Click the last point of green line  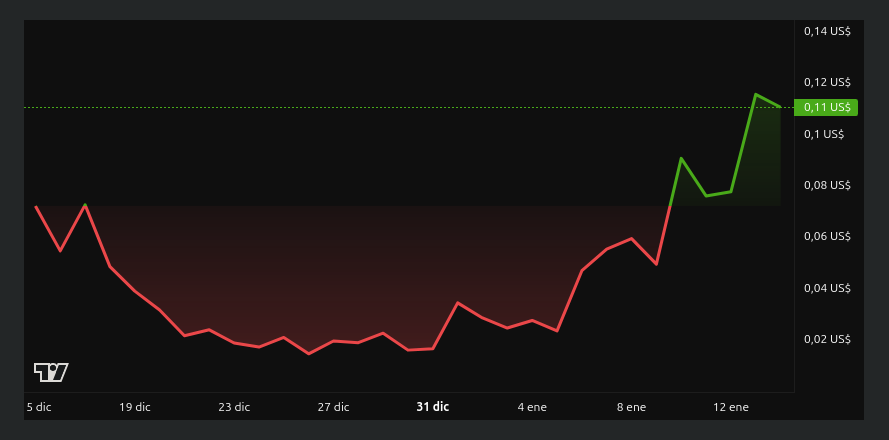click(780, 107)
